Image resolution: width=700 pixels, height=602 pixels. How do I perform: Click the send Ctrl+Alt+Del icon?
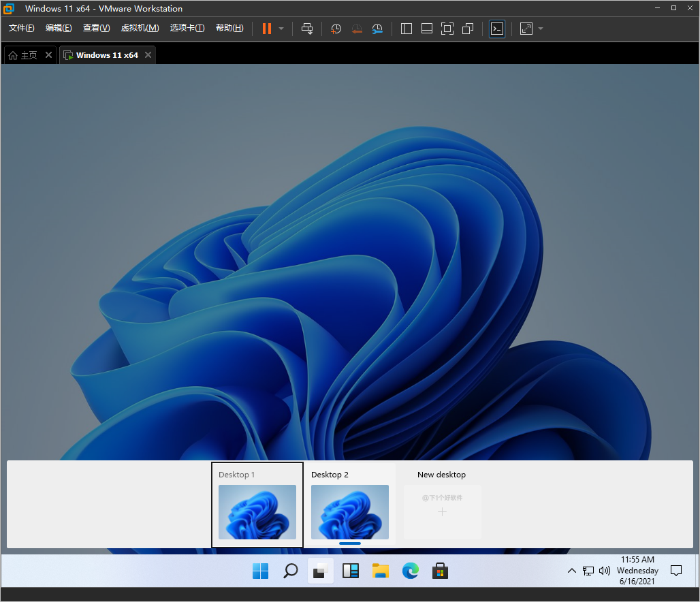click(307, 29)
